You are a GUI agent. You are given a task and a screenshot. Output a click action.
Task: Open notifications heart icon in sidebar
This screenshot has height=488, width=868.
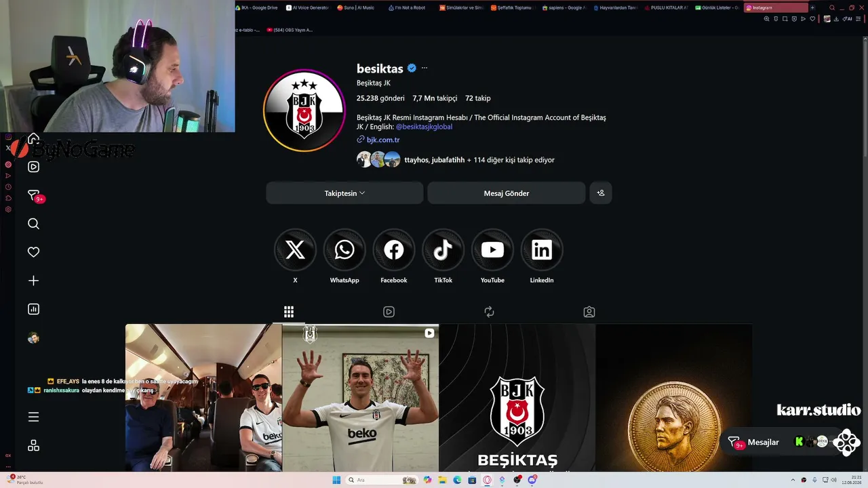pyautogui.click(x=33, y=252)
